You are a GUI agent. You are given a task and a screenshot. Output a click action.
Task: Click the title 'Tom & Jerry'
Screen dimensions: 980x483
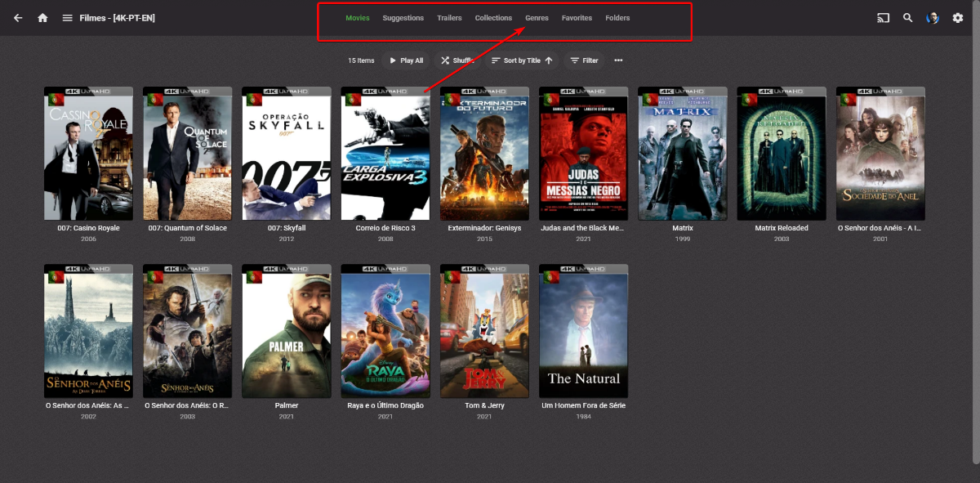pyautogui.click(x=484, y=405)
